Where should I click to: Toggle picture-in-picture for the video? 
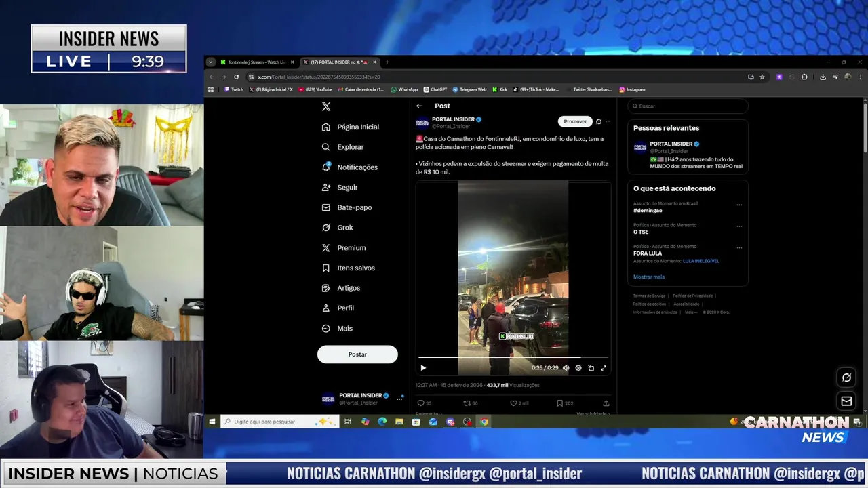tap(591, 368)
